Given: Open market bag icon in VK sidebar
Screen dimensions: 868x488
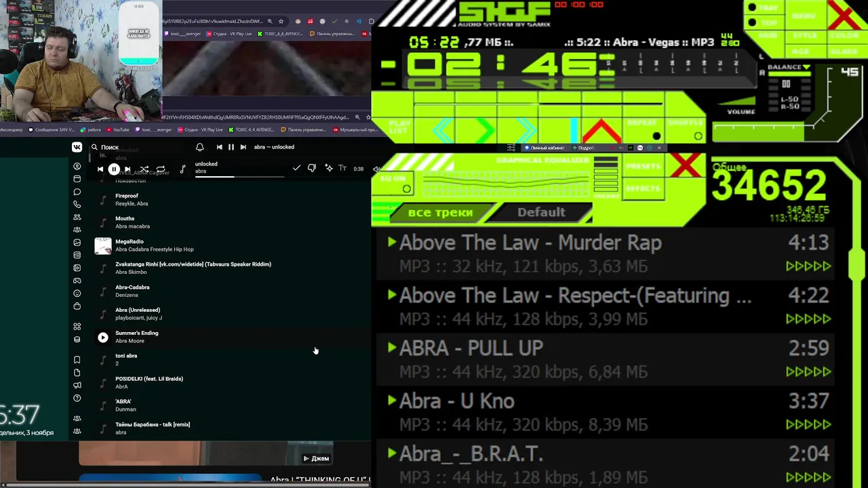Looking at the screenshot, I should tap(77, 306).
